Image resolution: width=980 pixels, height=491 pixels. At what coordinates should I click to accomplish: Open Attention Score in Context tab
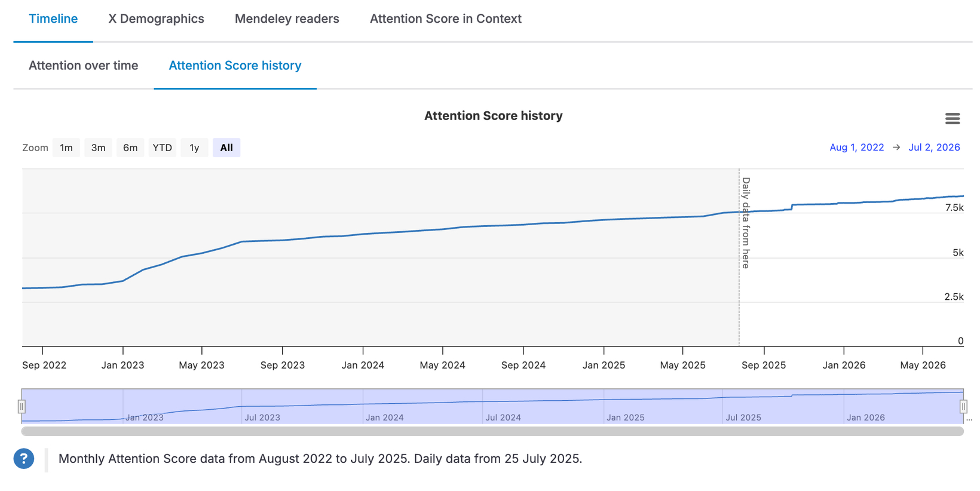click(446, 19)
